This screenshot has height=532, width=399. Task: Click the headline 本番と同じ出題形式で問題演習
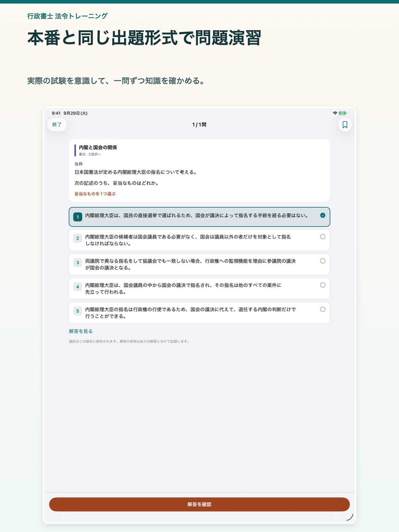pyautogui.click(x=144, y=38)
